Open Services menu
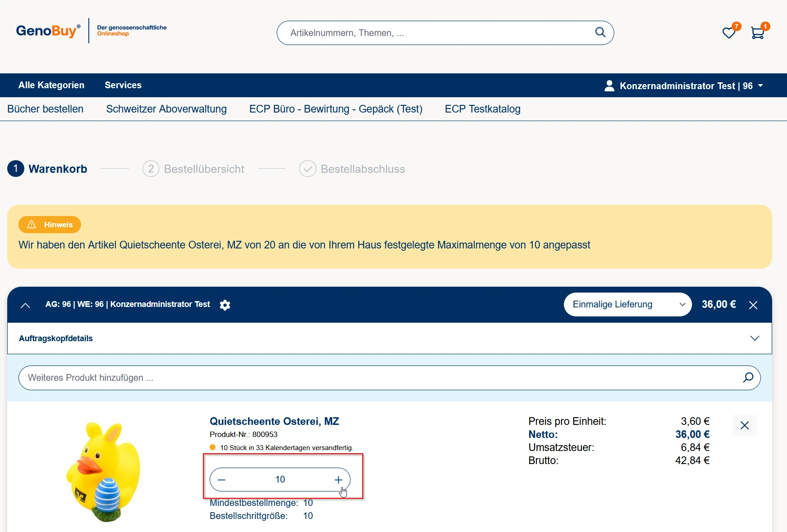The width and height of the screenshot is (787, 532). click(x=123, y=85)
